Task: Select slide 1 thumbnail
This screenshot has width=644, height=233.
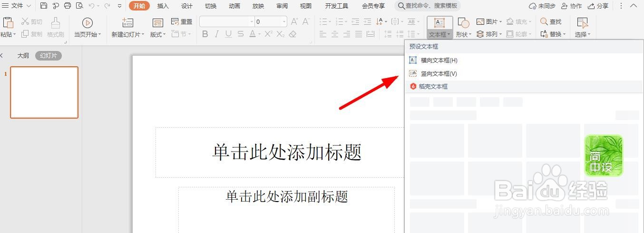Action: point(44,92)
